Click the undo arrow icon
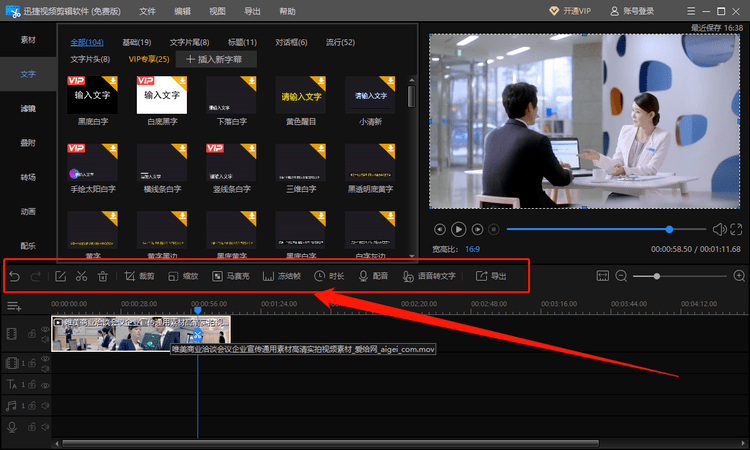This screenshot has height=450, width=750. tap(14, 276)
